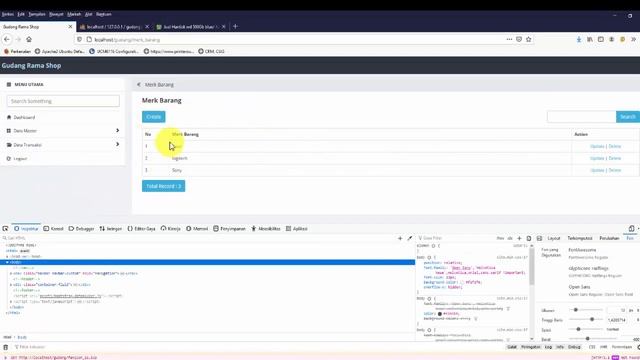Click the shield tracking protection icon

pos(80,40)
